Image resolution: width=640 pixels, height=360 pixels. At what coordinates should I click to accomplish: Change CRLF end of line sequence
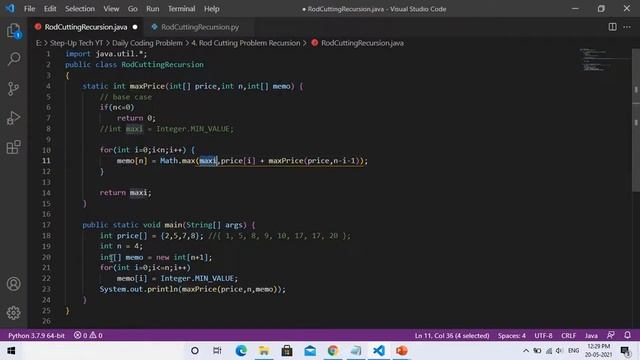(x=568, y=336)
